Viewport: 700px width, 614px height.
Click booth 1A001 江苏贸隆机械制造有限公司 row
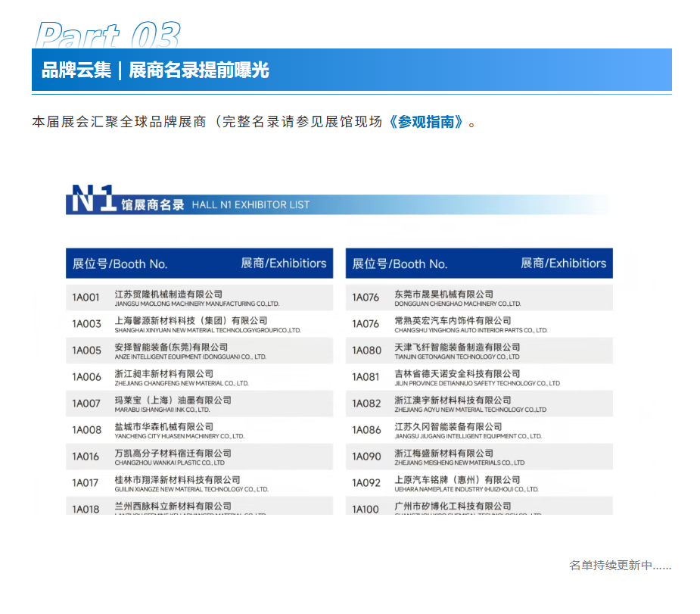199,298
